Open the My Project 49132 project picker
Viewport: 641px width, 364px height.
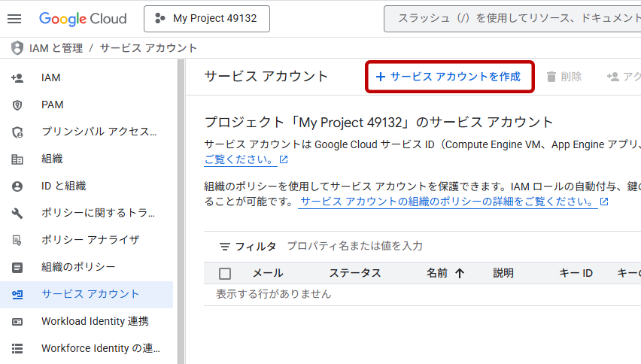point(206,19)
